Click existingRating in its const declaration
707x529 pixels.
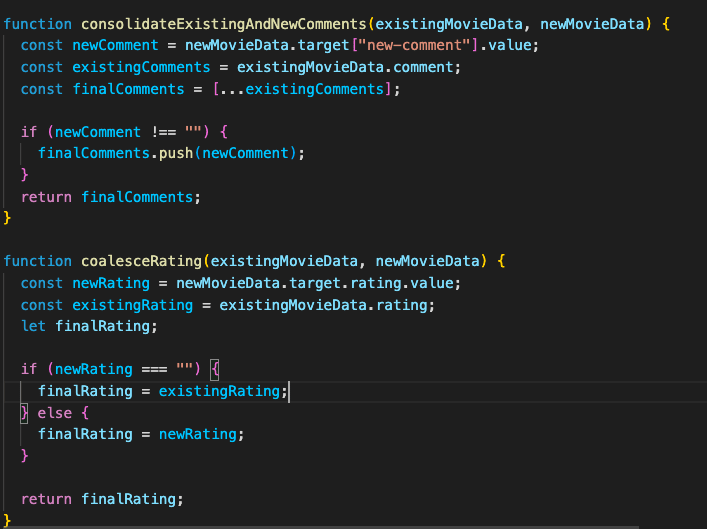pyautogui.click(x=133, y=305)
